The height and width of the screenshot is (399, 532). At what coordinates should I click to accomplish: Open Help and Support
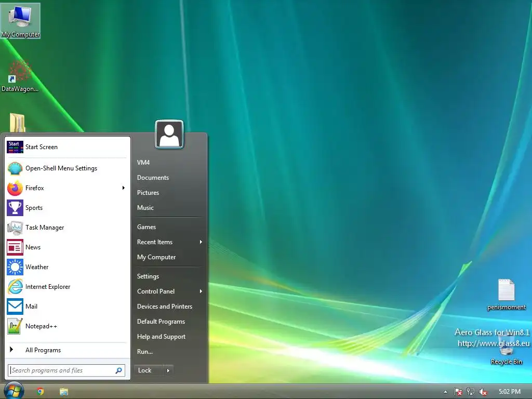point(161,337)
